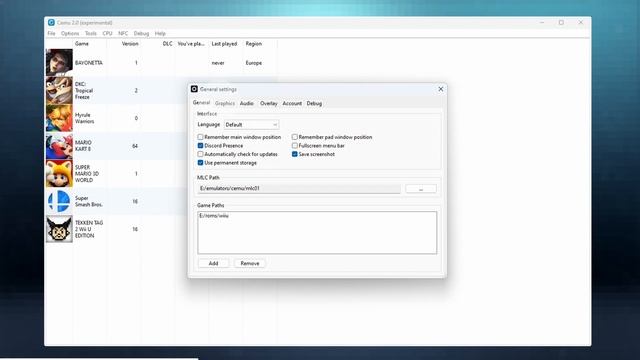Open the Debug menu in menu bar
Screen dimensions: 640x360
click(x=141, y=33)
